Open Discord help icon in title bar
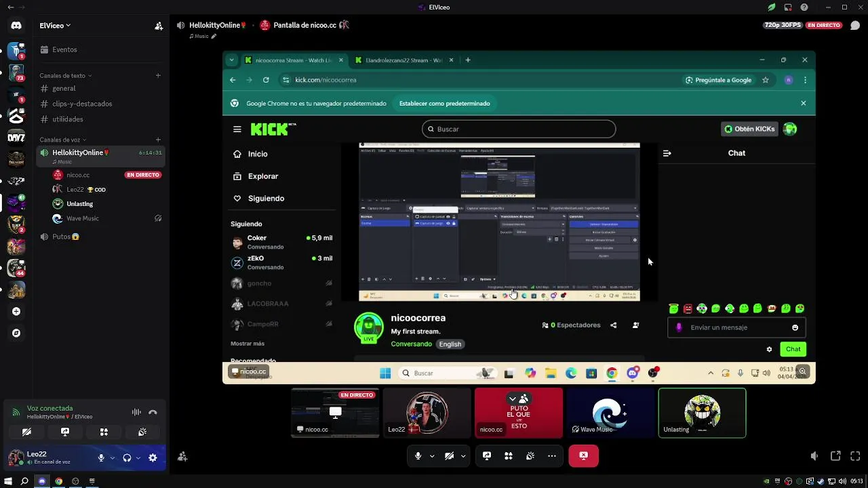This screenshot has width=868, height=488. (804, 7)
